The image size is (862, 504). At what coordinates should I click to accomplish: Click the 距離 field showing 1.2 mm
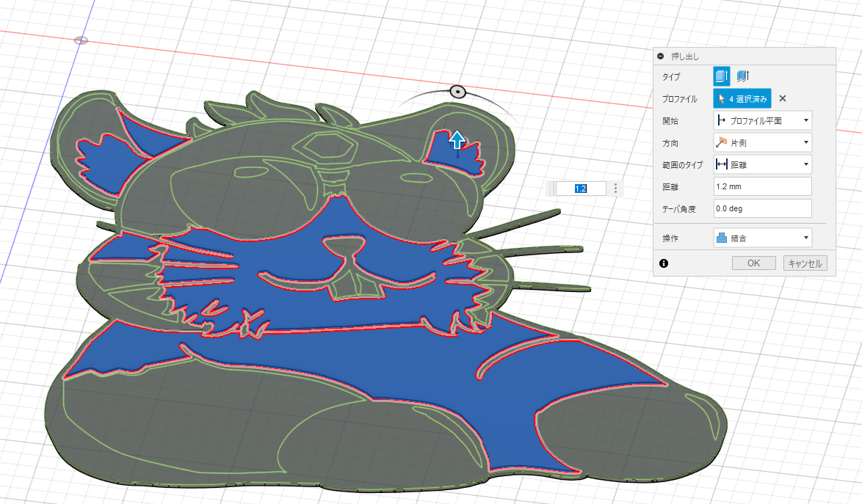[762, 186]
